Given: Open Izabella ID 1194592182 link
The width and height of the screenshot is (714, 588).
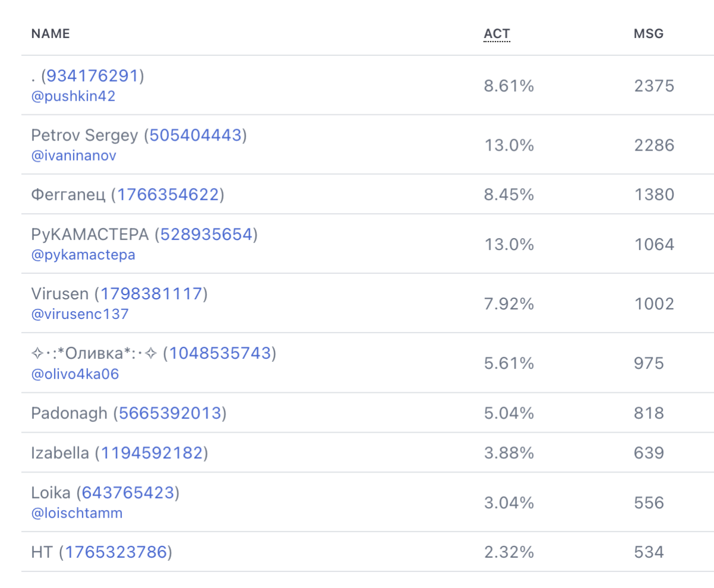Looking at the screenshot, I should (x=152, y=453).
